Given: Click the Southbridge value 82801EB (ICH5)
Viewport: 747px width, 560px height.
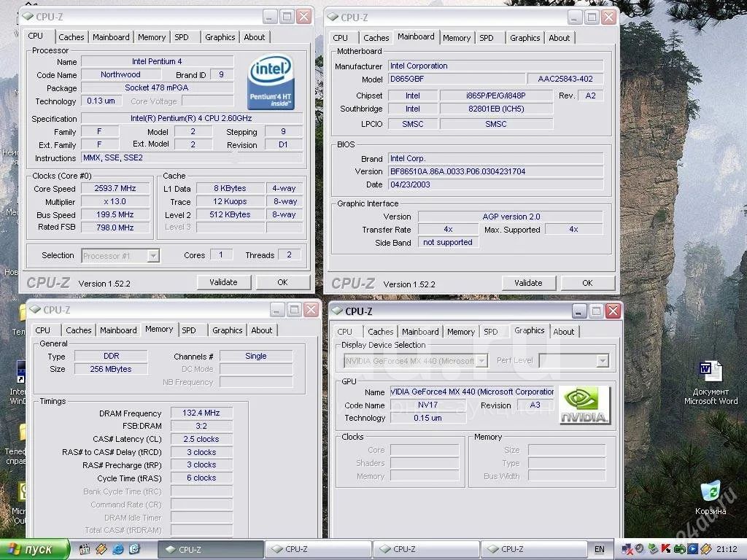Looking at the screenshot, I should (496, 109).
